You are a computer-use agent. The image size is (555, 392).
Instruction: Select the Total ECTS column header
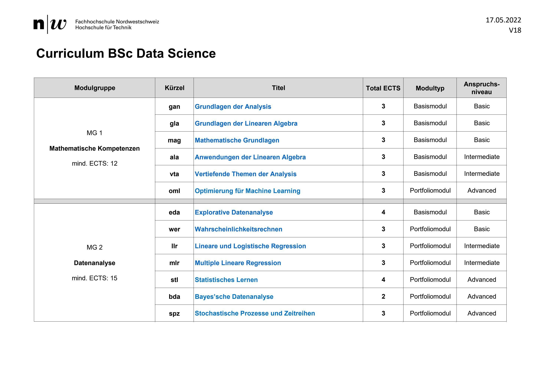(x=383, y=88)
